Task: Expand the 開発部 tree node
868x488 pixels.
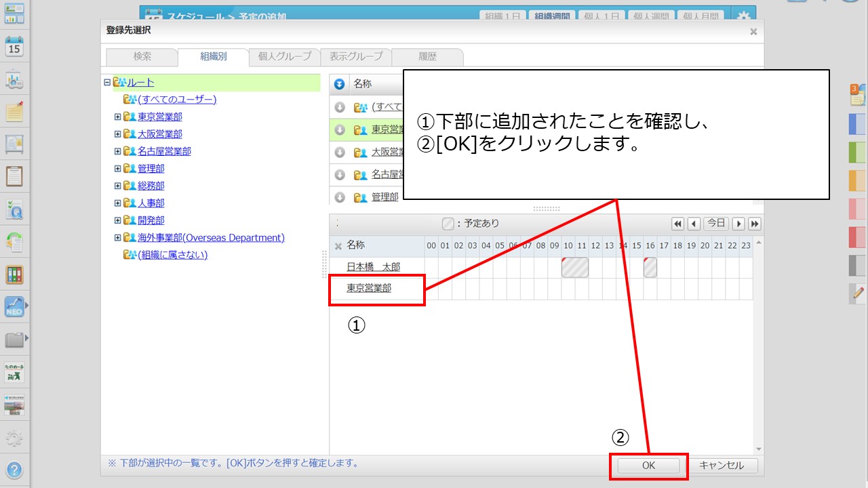Action: point(118,220)
